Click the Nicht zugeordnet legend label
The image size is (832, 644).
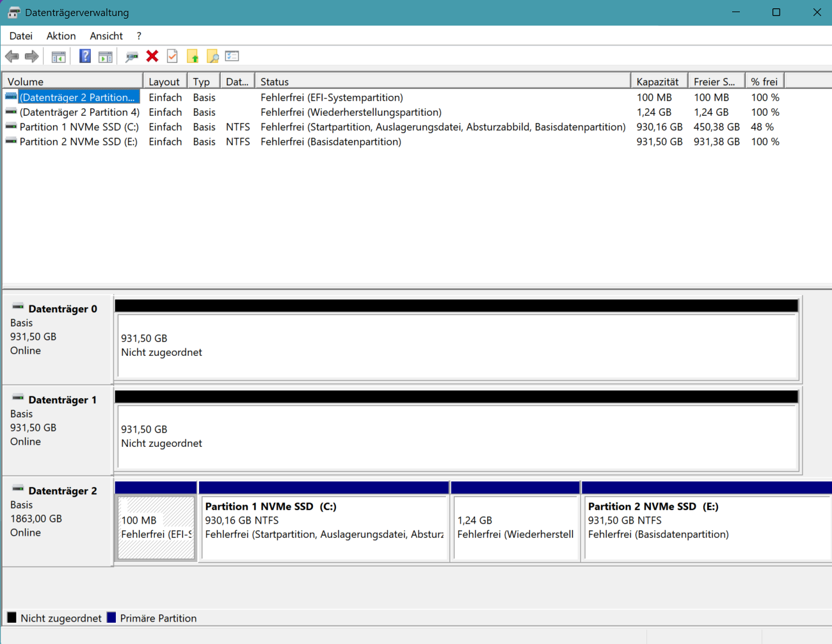(61, 618)
